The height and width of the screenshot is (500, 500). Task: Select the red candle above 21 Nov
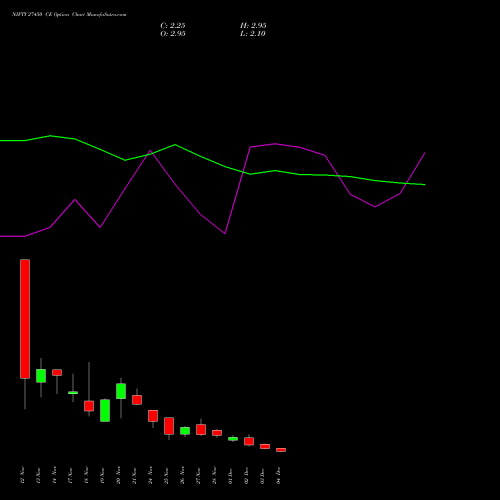(137, 400)
